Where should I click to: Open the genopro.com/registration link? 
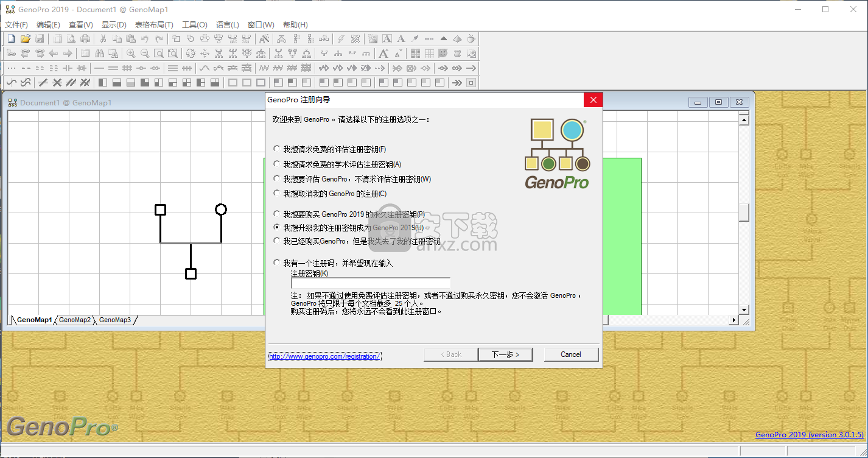(325, 356)
